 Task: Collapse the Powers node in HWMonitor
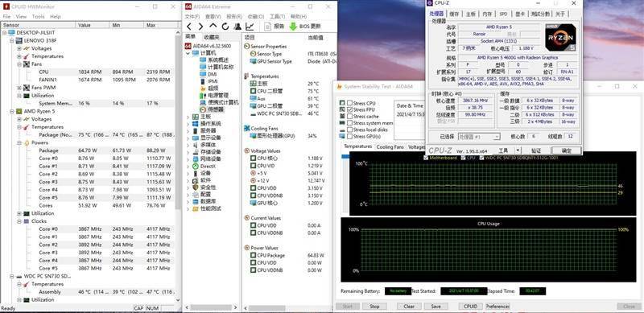point(19,142)
